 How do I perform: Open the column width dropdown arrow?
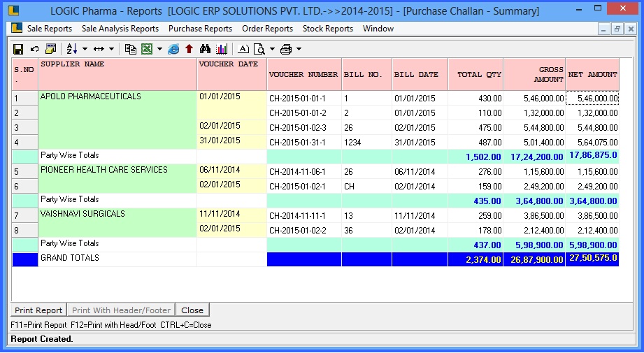111,49
